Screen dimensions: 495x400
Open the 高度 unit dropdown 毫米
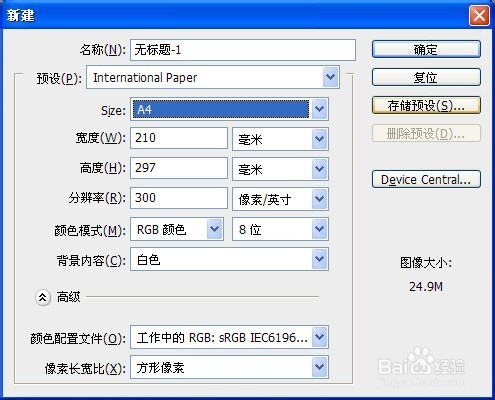point(280,169)
